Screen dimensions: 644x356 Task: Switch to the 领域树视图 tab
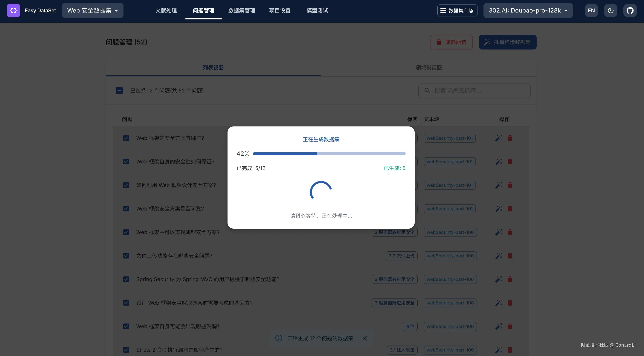click(428, 68)
